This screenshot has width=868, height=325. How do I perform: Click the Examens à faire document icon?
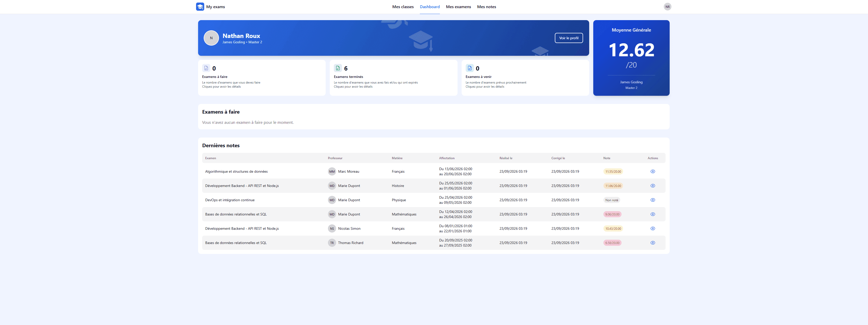[x=206, y=68]
